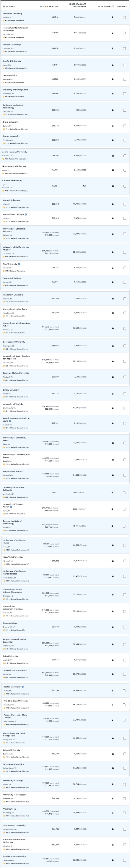130x868 pixels.
Task: Click the blue icon beside University of Chicago
Action: (26, 215)
